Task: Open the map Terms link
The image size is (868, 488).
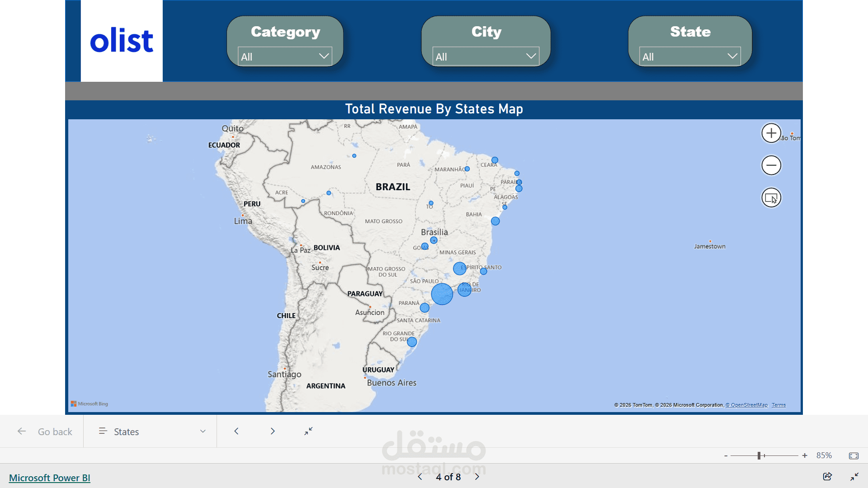Action: click(x=778, y=405)
